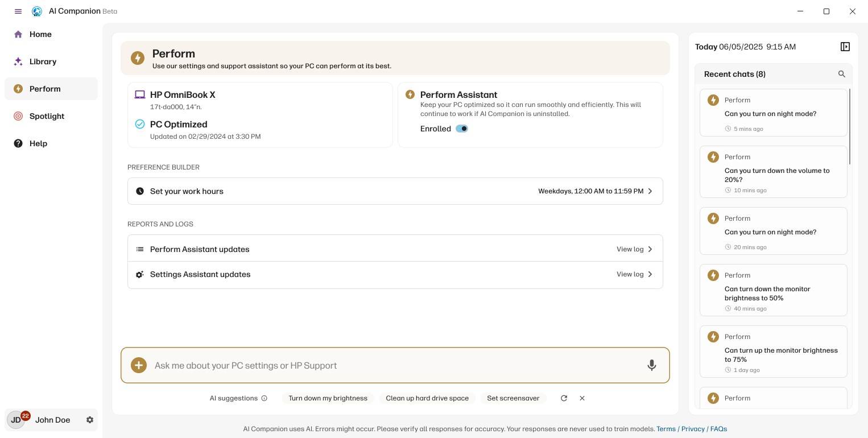Select Perform in the sidebar
Viewport: 868px width, 438px height.
[x=51, y=89]
